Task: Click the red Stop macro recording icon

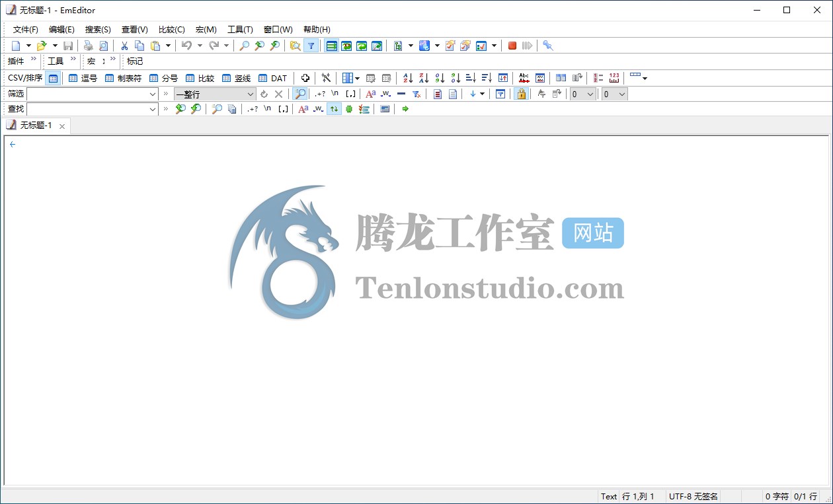Action: point(512,46)
